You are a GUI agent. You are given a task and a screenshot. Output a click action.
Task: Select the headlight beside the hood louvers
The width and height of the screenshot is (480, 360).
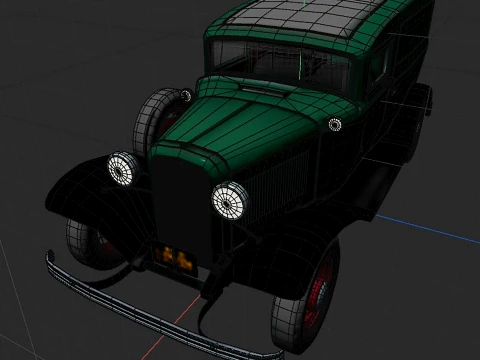[230, 201]
